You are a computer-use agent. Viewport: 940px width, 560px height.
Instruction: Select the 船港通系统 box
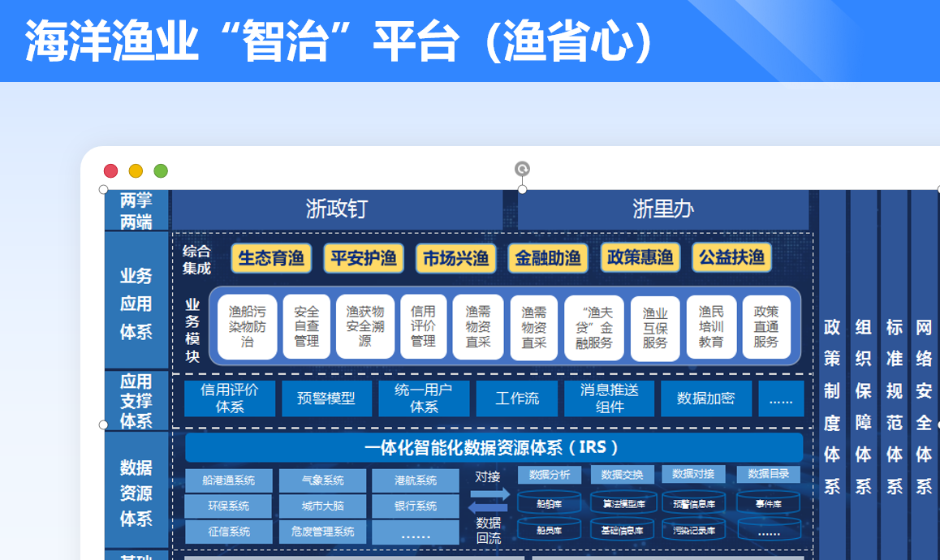click(x=228, y=480)
